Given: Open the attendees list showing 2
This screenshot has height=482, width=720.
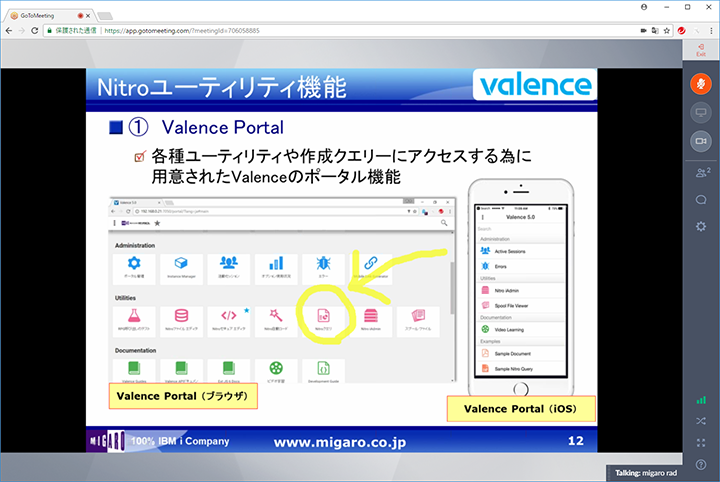Looking at the screenshot, I should click(702, 173).
